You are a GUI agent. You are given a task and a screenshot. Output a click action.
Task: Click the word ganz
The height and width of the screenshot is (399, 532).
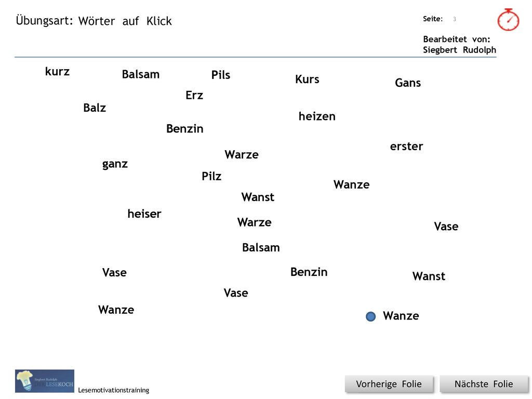point(115,164)
